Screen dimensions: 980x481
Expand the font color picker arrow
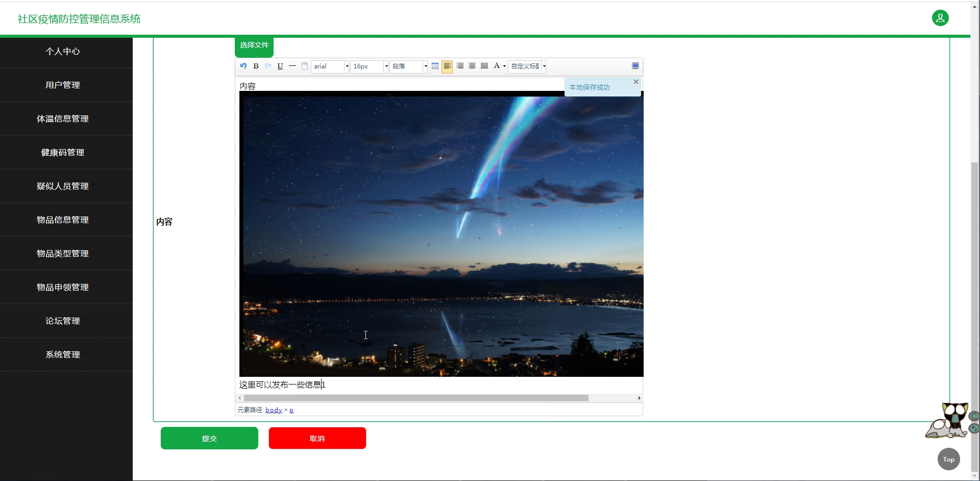pos(504,66)
